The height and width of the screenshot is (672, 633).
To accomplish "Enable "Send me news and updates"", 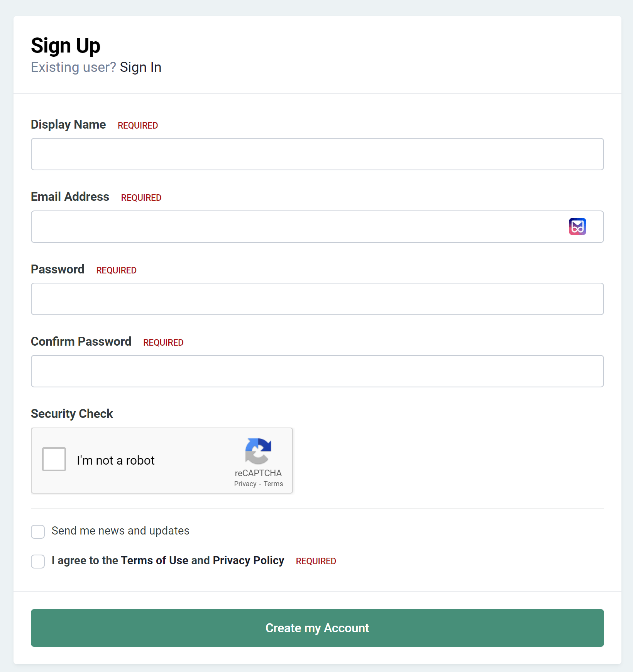I will click(38, 531).
